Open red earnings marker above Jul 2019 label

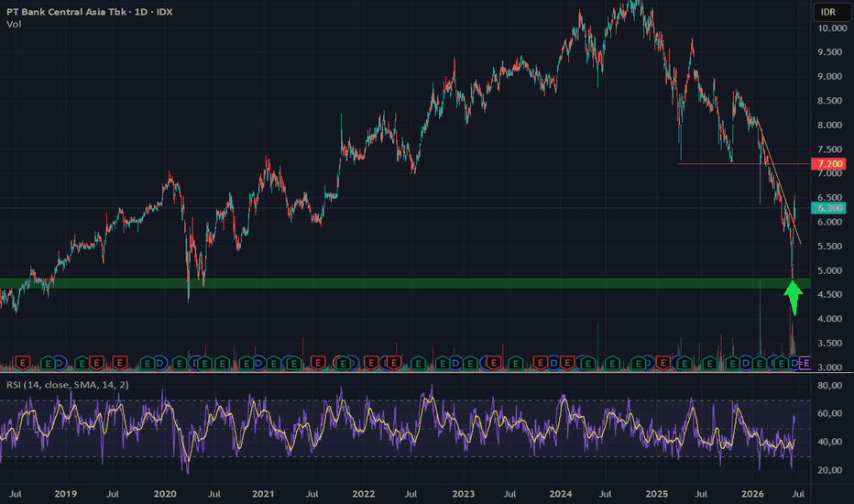pyautogui.click(x=120, y=363)
